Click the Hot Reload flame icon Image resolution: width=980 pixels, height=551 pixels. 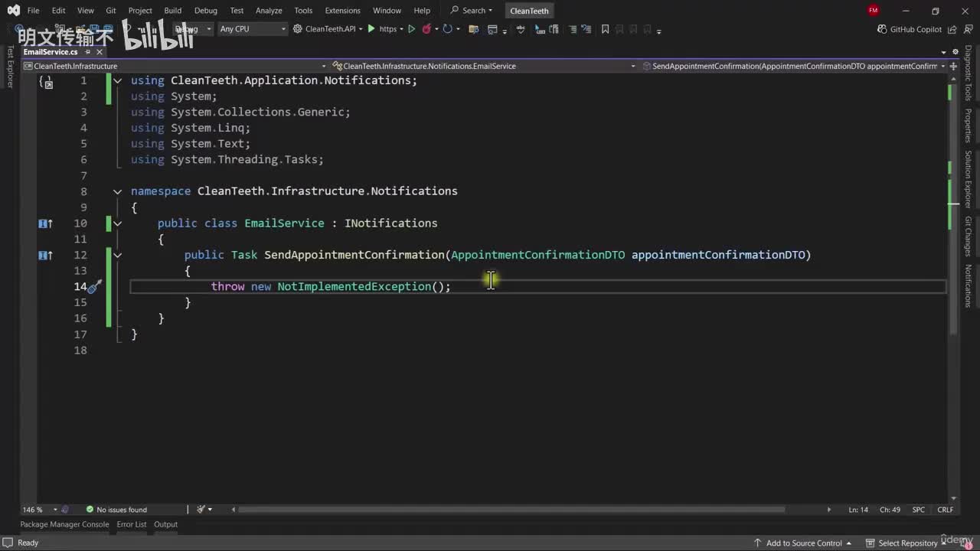coord(427,29)
